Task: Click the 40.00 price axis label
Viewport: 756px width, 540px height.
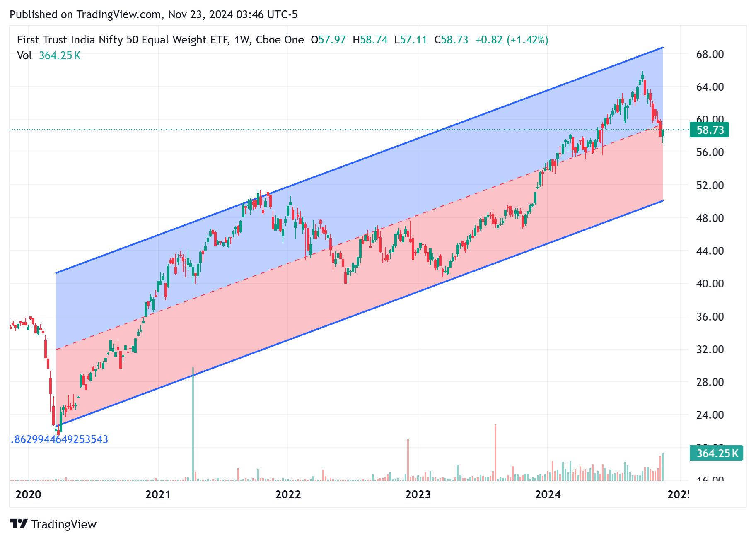Action: 710,284
